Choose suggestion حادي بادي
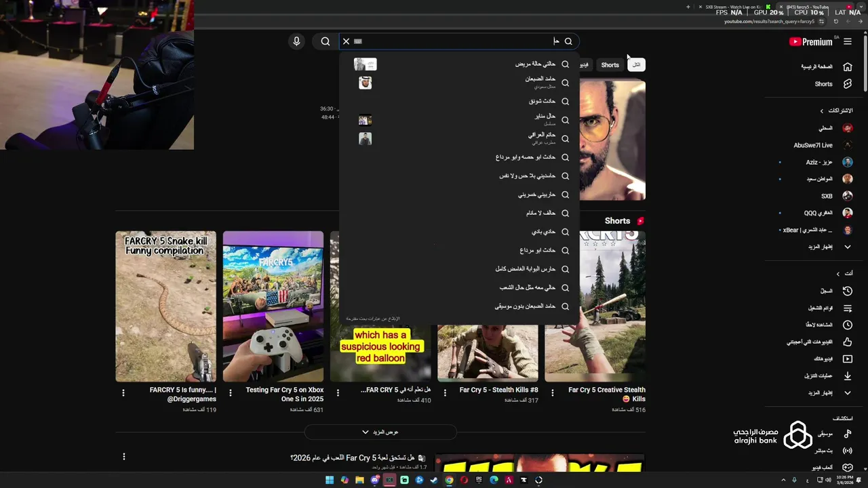This screenshot has height=488, width=868. [x=460, y=232]
